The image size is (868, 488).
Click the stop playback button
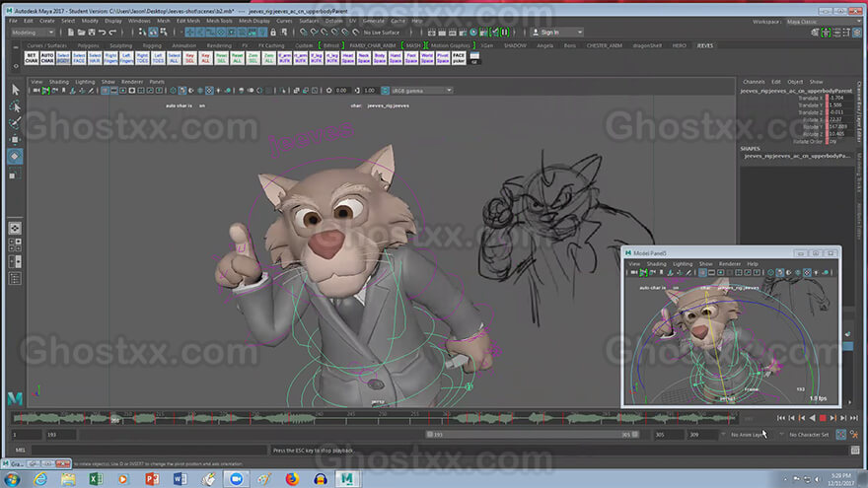823,419
